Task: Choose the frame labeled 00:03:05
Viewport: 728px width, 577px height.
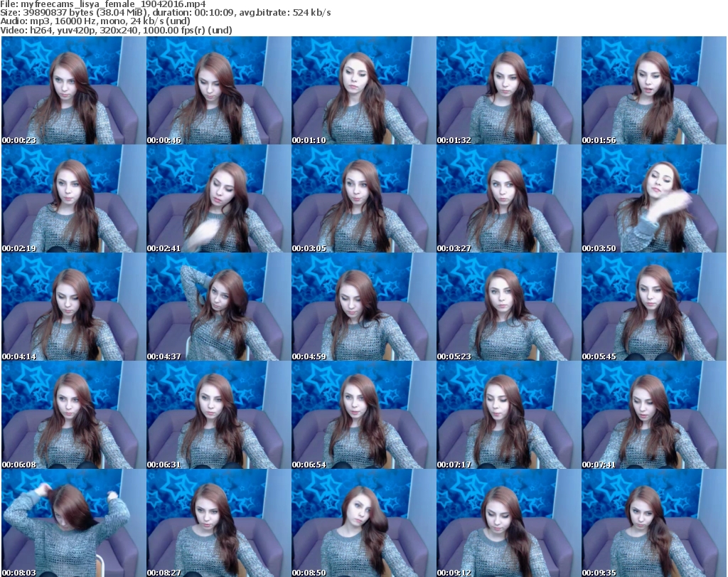Action: pyautogui.click(x=364, y=198)
